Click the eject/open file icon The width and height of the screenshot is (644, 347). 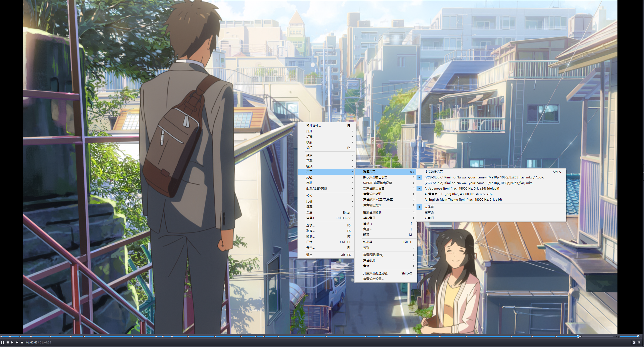pos(22,342)
